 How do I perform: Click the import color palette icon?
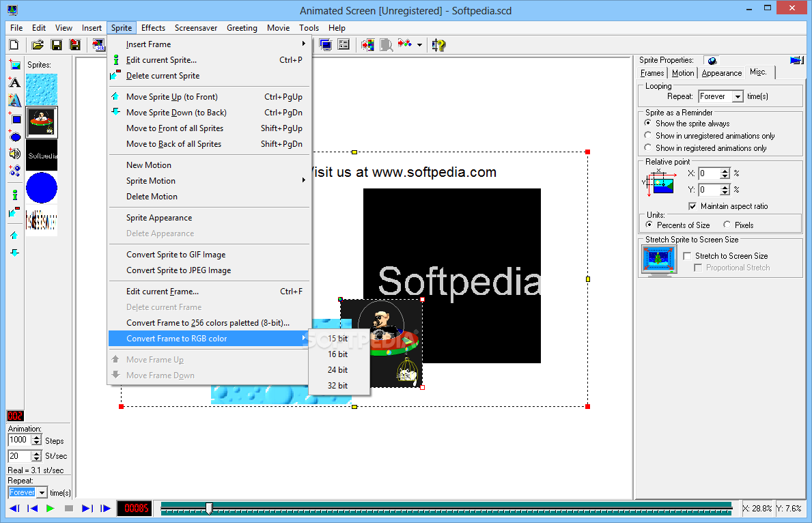click(x=367, y=45)
